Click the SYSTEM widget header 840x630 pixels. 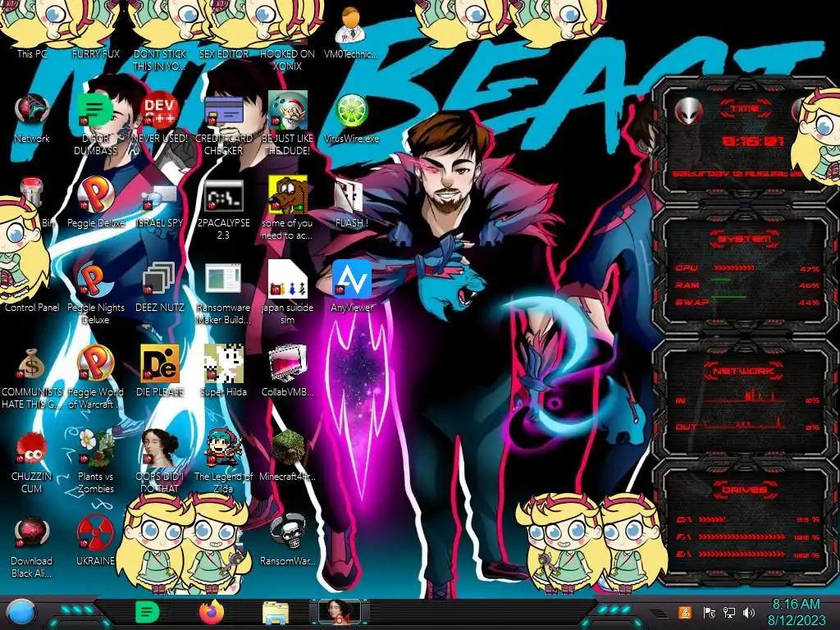pos(745,239)
